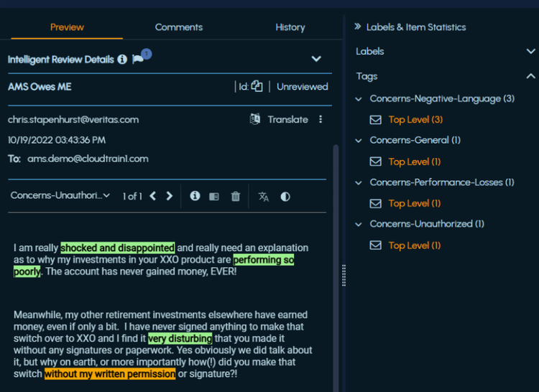Click envelope icon under Concerns-General
This screenshot has height=392, width=539.
(375, 162)
